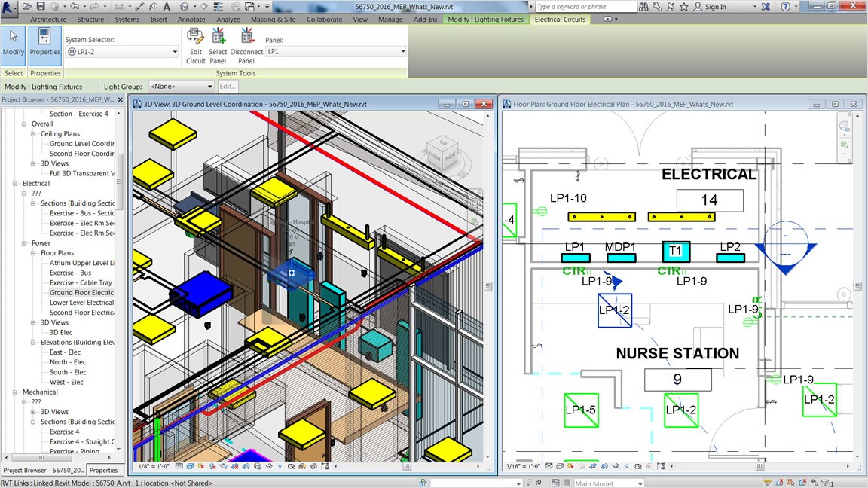Select Exercise - Cable Tray in Project Browser

81,282
